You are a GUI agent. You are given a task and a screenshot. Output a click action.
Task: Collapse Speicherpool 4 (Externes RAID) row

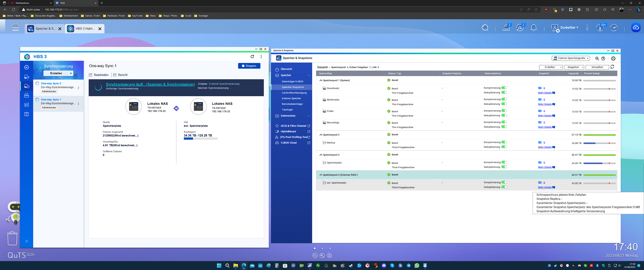point(321,175)
